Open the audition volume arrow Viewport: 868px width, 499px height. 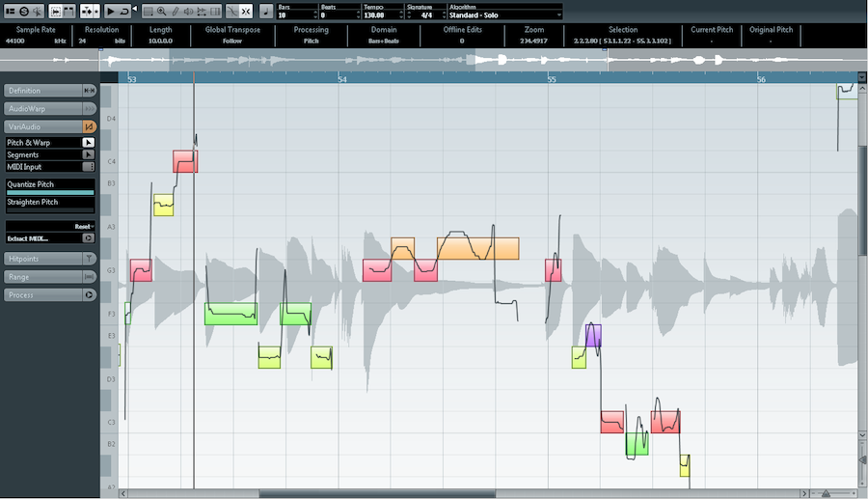[x=134, y=9]
